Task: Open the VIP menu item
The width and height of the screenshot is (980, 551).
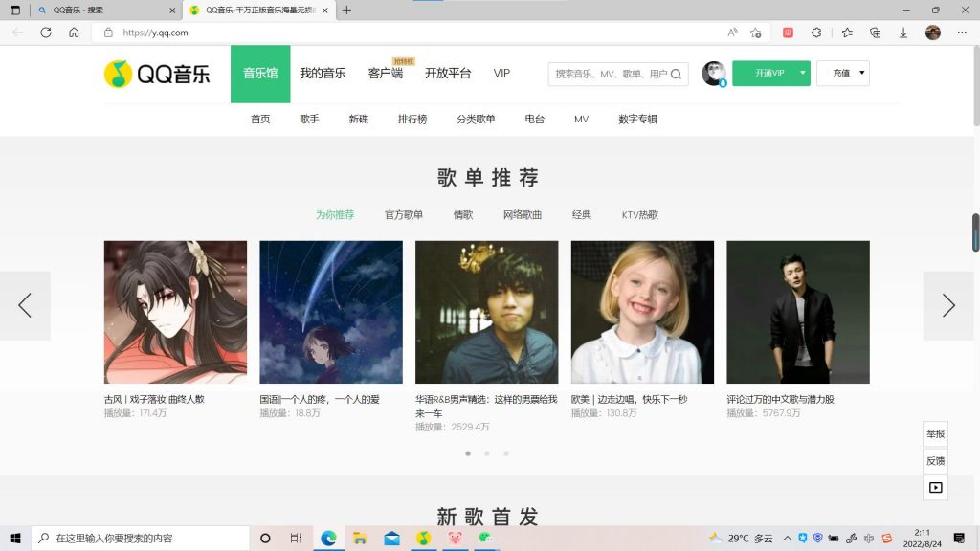Action: click(501, 74)
